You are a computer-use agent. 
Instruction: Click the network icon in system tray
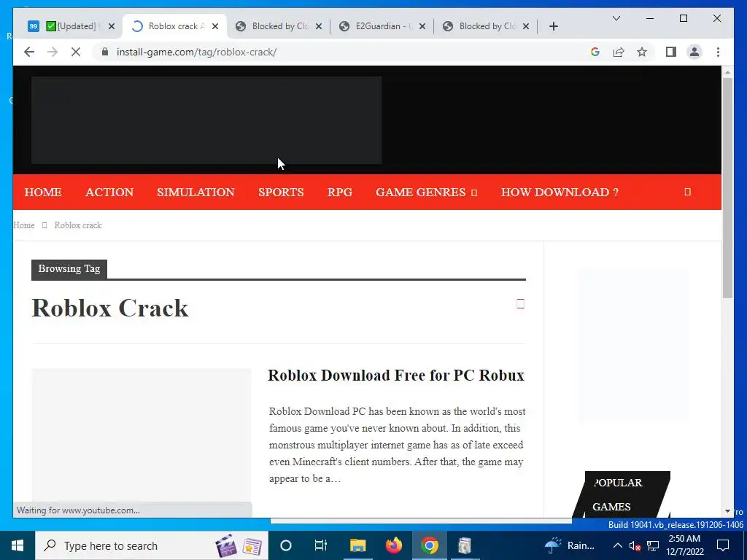[x=653, y=545]
